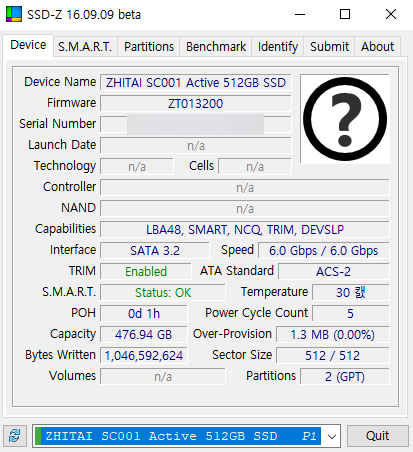Viewport: 413px width, 452px height.
Task: Click the Over-Provision label
Action: (232, 334)
